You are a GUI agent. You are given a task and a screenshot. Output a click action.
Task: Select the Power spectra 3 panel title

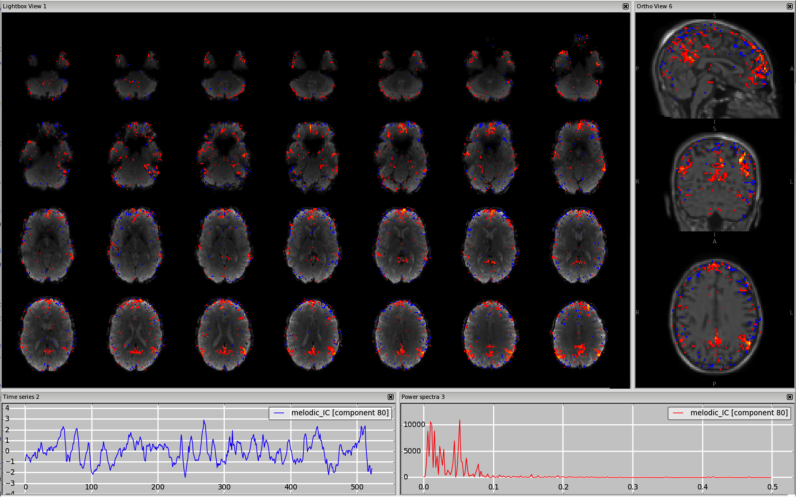coord(425,397)
